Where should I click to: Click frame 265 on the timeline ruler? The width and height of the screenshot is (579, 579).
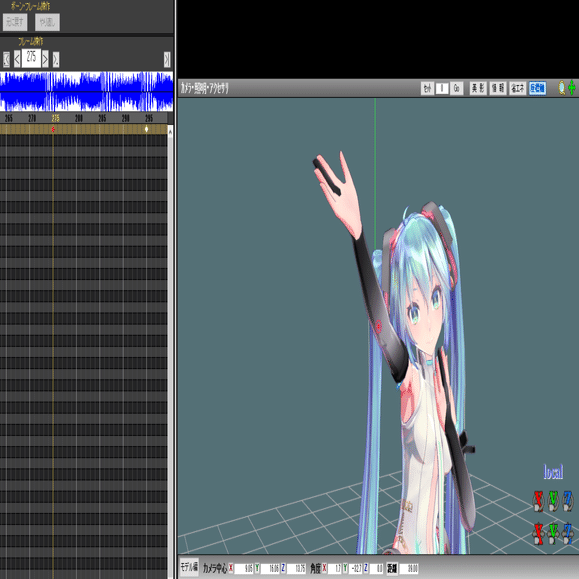(x=8, y=118)
